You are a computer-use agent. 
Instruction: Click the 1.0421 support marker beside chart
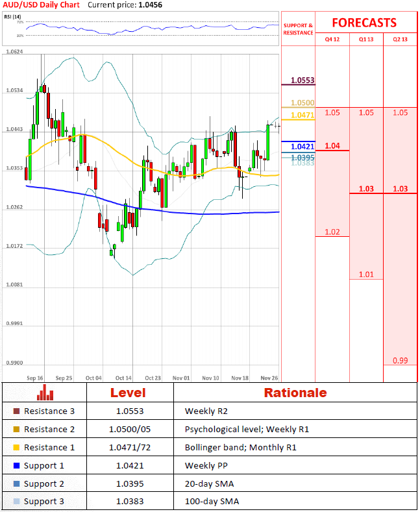click(x=303, y=146)
